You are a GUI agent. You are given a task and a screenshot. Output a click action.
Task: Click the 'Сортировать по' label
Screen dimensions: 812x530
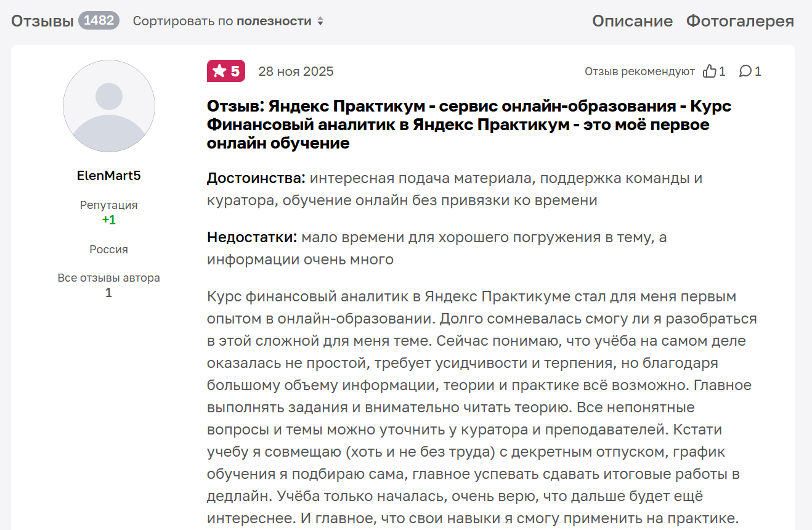tap(183, 21)
